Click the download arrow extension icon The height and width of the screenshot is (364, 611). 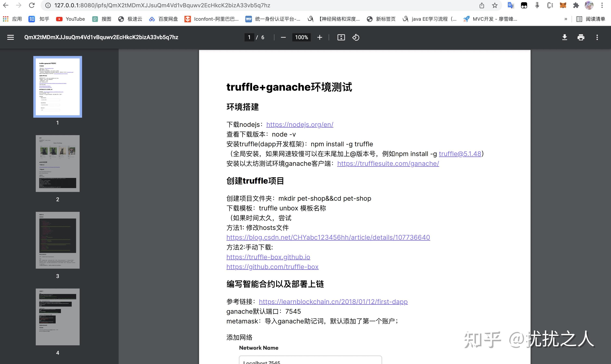point(537,5)
